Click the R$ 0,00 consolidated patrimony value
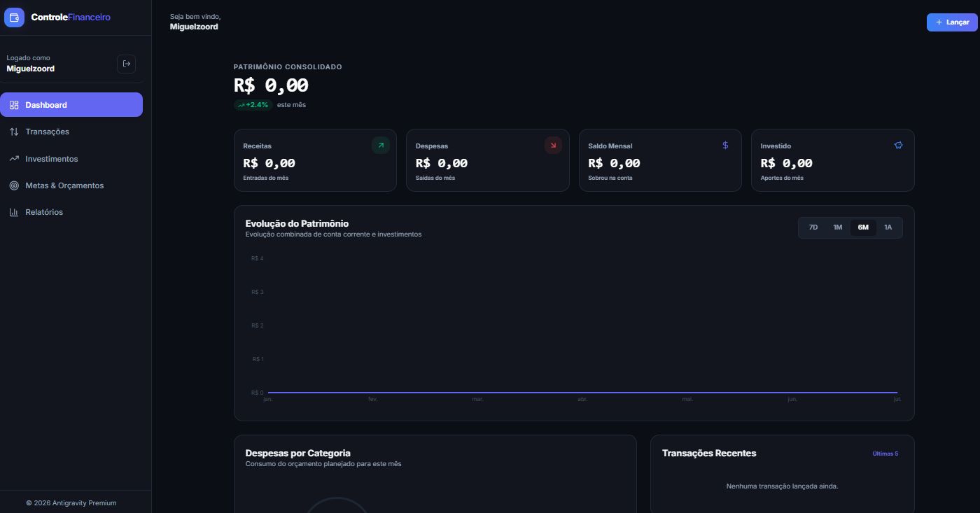This screenshot has width=980, height=513. [271, 85]
